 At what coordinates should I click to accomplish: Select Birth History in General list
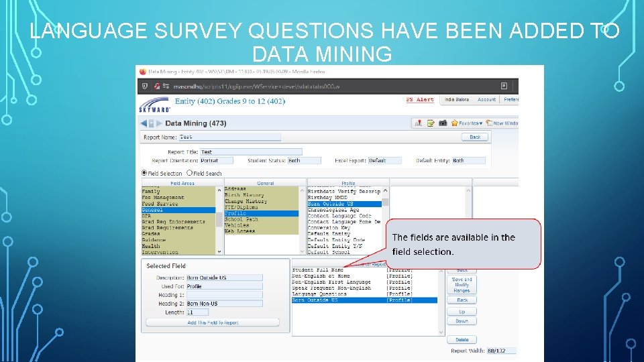pyautogui.click(x=261, y=195)
